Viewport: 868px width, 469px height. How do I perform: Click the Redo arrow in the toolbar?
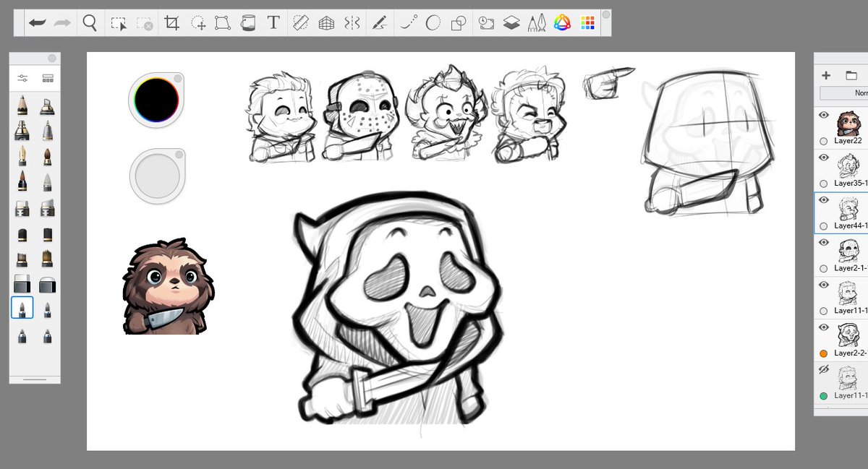62,23
